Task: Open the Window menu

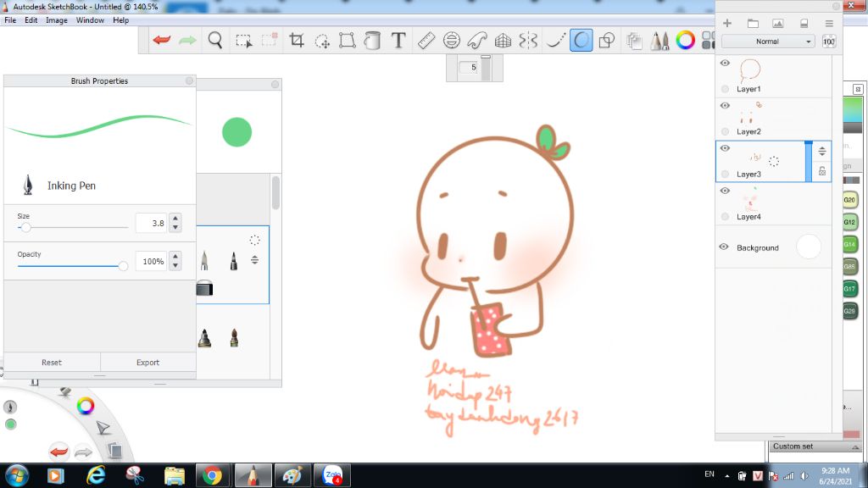Action: pyautogui.click(x=90, y=20)
